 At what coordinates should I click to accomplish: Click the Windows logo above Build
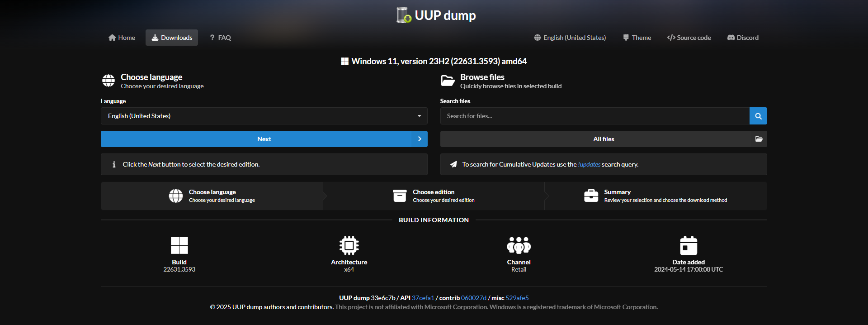(179, 245)
